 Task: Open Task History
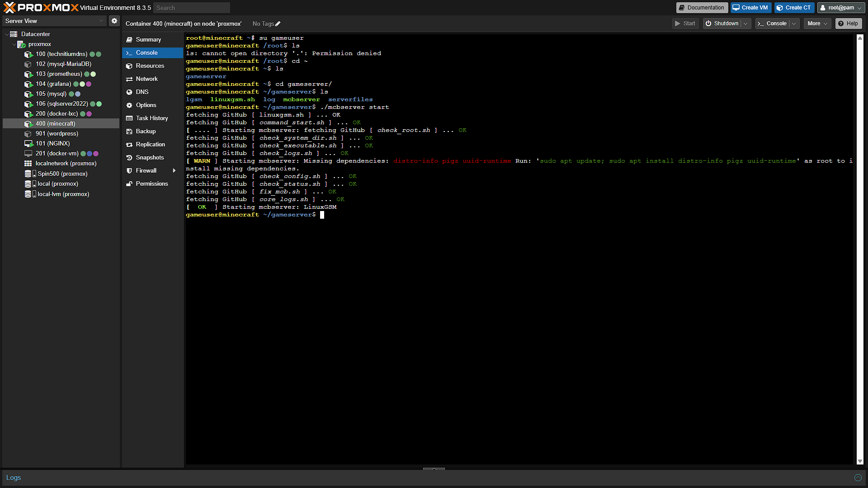[152, 118]
